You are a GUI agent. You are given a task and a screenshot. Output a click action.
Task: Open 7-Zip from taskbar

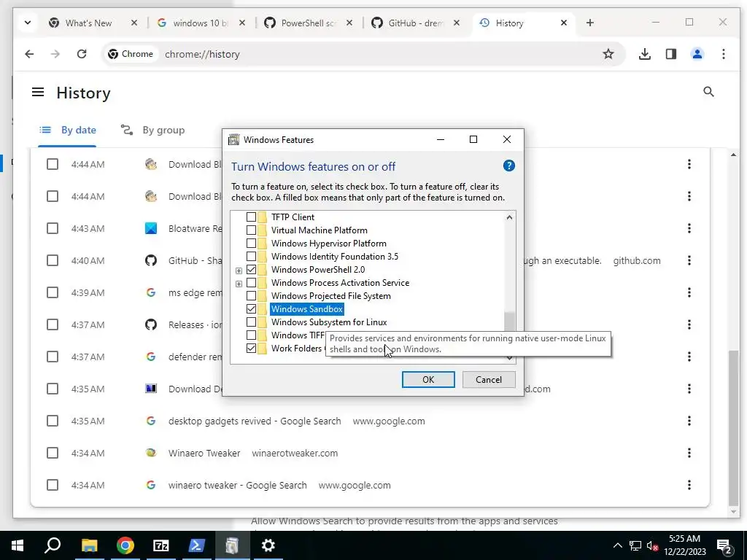point(160,545)
